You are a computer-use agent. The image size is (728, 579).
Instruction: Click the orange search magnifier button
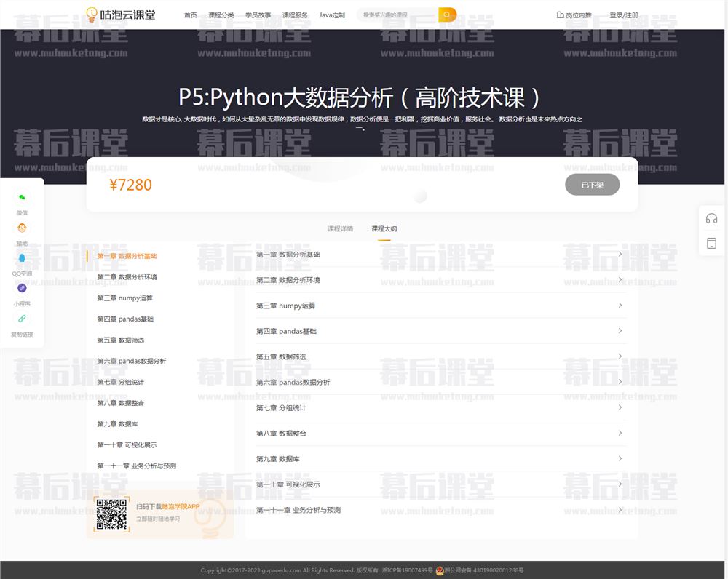tap(447, 15)
